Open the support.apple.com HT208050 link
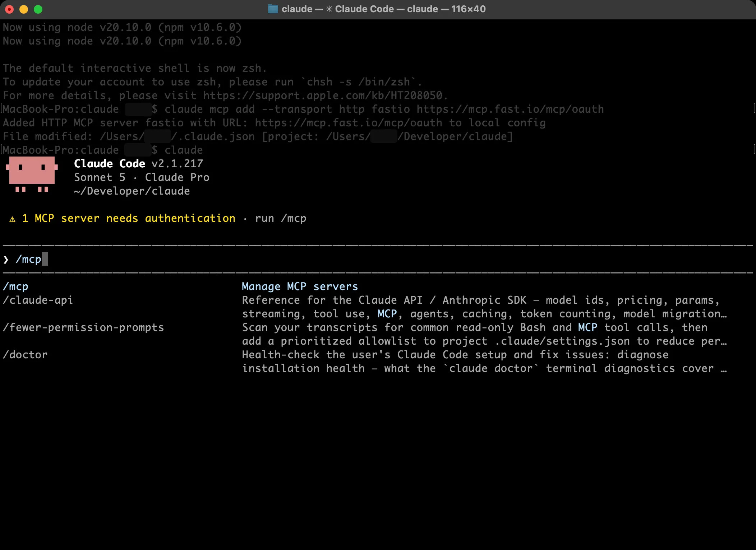Screen dimensions: 756x550 pos(323,95)
